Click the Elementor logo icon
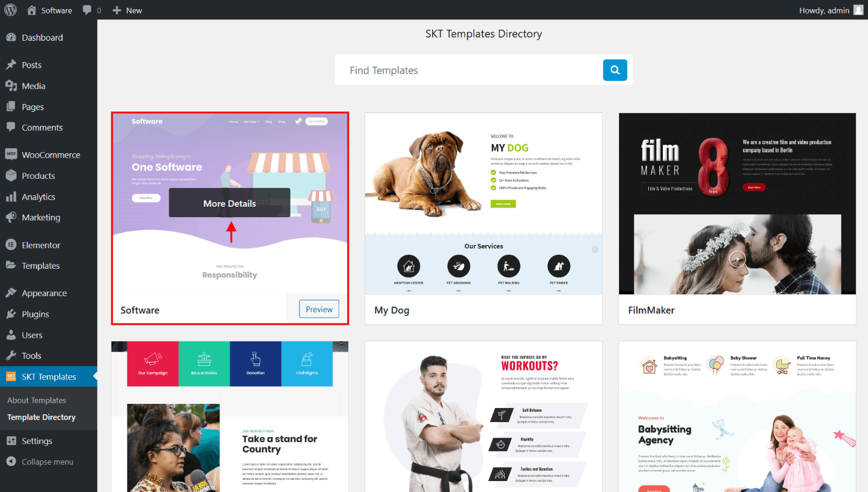This screenshot has height=492, width=868. pos(11,245)
